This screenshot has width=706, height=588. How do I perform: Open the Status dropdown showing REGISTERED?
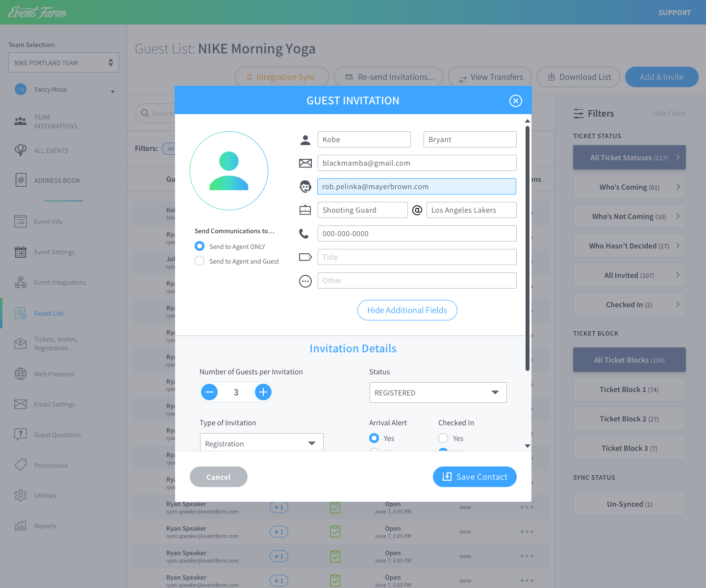click(x=438, y=392)
